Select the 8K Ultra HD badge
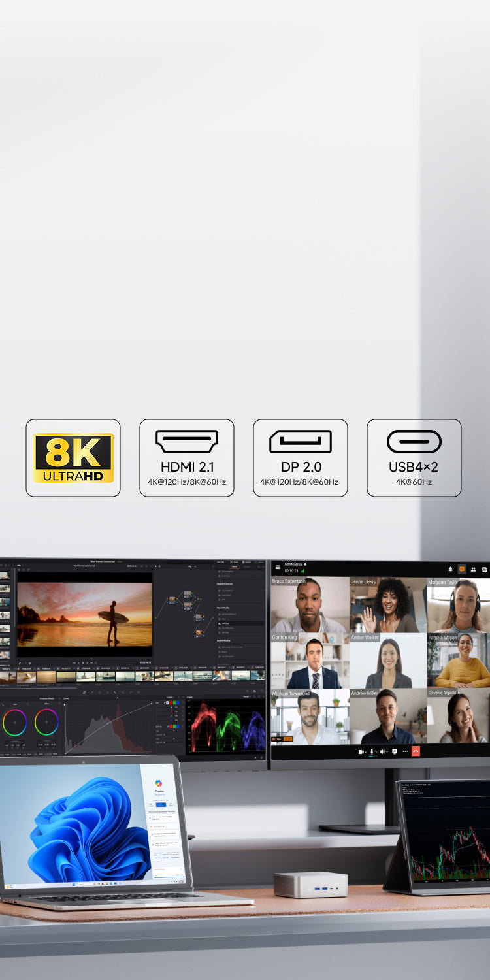490x980 pixels. [73, 458]
